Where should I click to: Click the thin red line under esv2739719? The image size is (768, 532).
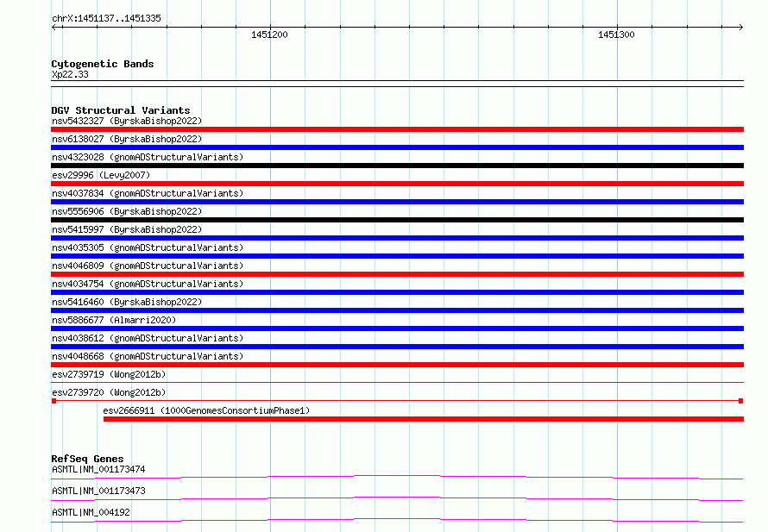click(x=397, y=383)
